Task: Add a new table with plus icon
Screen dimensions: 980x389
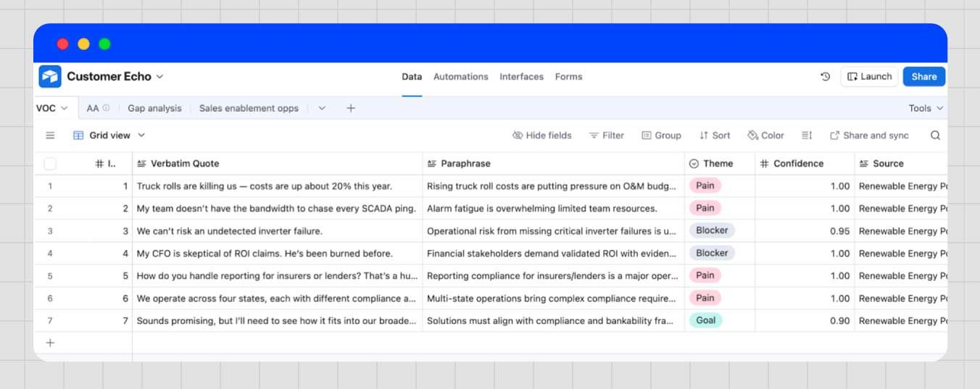Action: pyautogui.click(x=350, y=108)
